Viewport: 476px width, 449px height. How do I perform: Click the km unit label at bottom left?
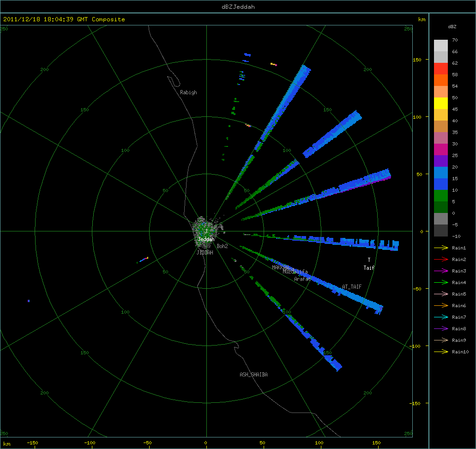(6, 444)
